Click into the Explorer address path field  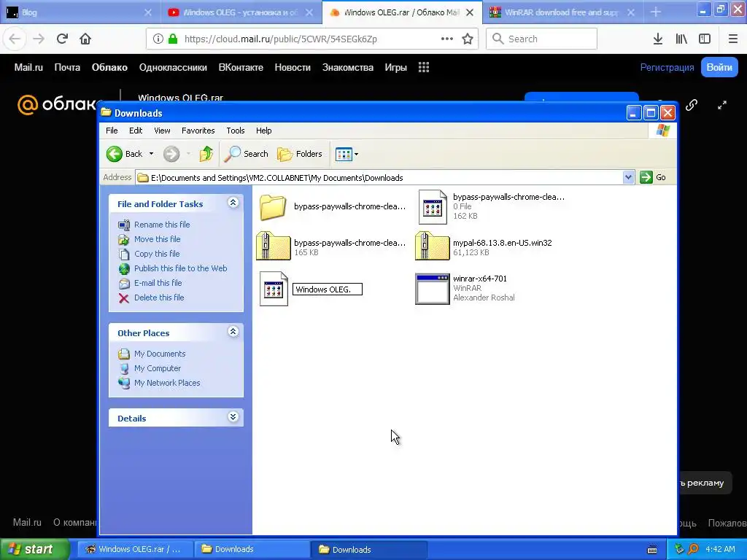(x=379, y=178)
